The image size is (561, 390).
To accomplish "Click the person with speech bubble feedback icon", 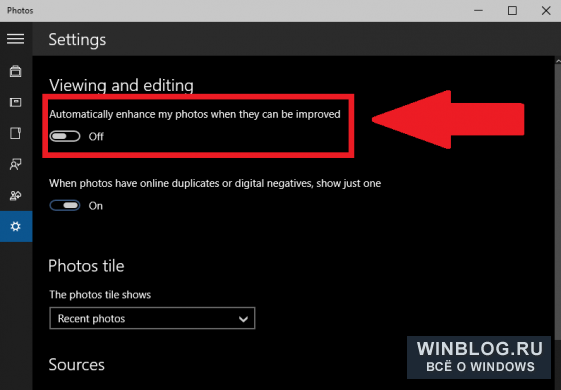I will pos(15,164).
